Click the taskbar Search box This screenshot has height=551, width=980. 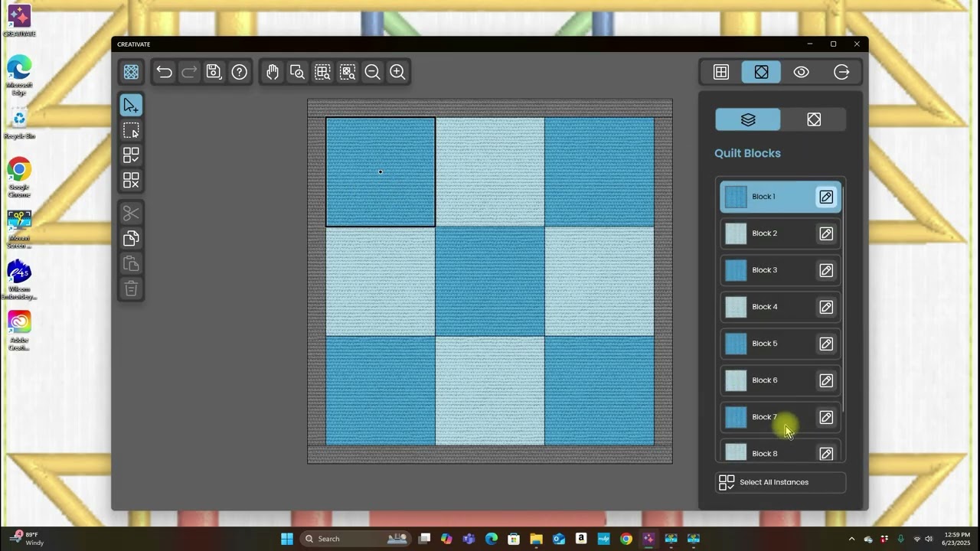[355, 539]
